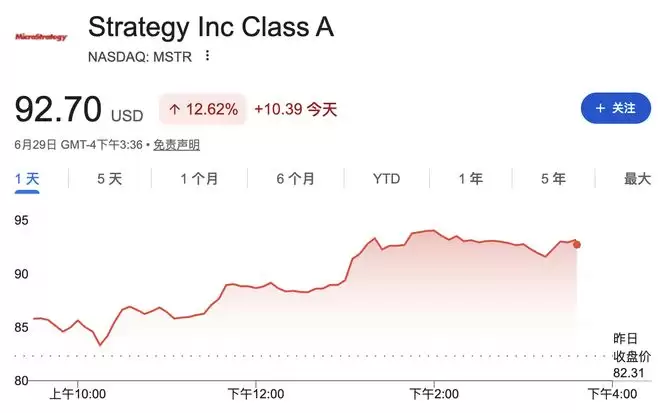Switch to the 5 年 range tab
Screen dimensions: 660x413
[x=553, y=179]
